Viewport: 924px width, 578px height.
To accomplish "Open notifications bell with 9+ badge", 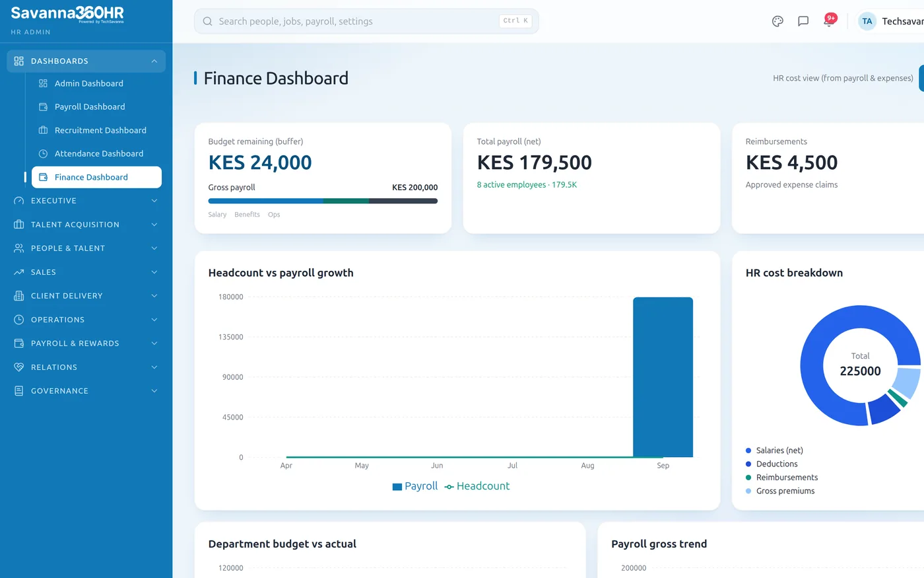I will pos(829,20).
